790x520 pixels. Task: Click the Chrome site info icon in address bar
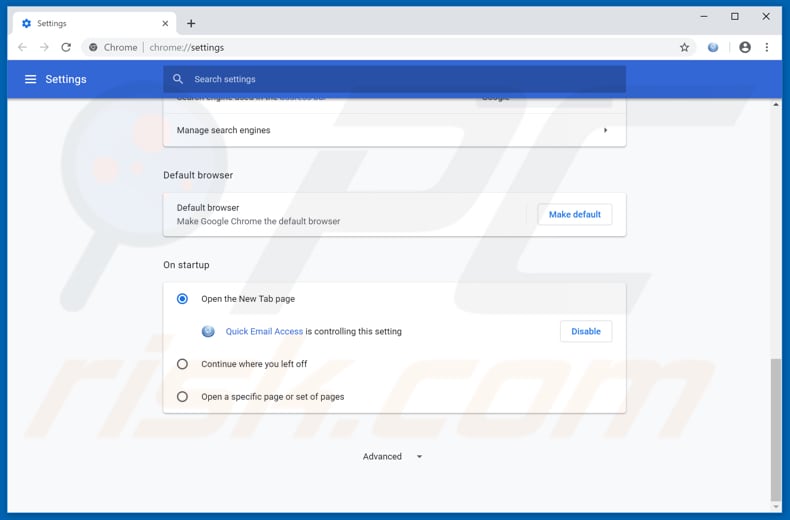(93, 47)
